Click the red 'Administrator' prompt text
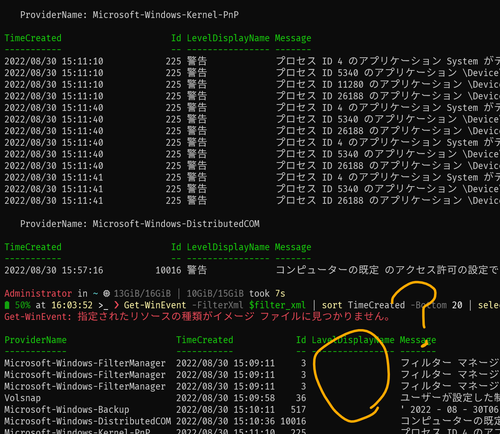 pos(38,293)
